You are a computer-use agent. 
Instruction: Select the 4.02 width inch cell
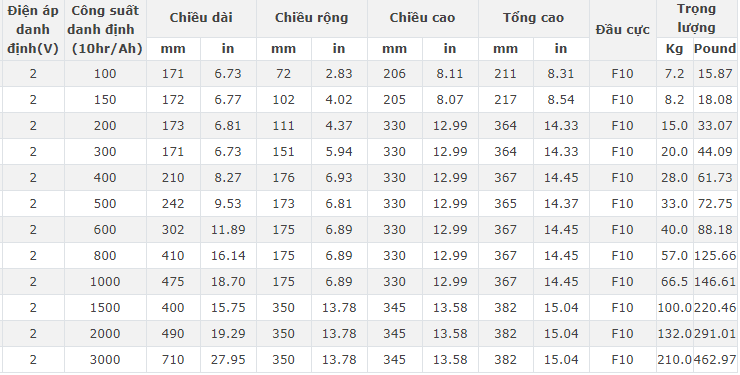coord(339,100)
